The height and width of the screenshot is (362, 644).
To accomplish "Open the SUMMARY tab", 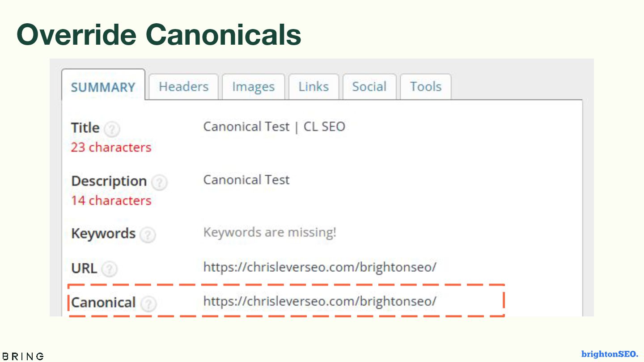I will click(103, 87).
